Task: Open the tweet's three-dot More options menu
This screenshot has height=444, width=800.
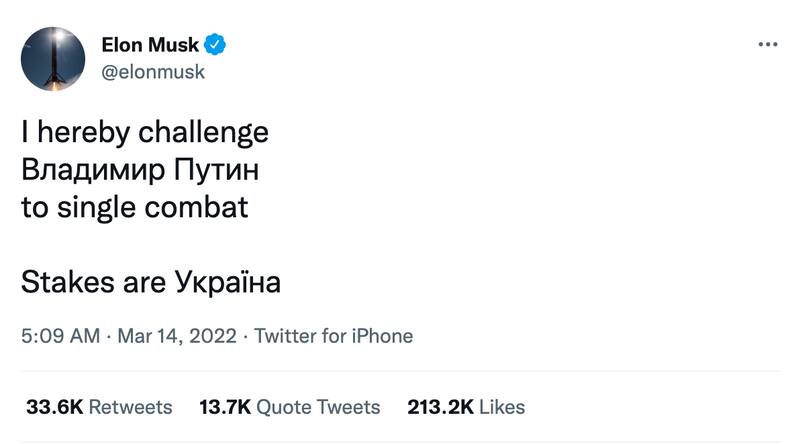Action: (x=767, y=45)
